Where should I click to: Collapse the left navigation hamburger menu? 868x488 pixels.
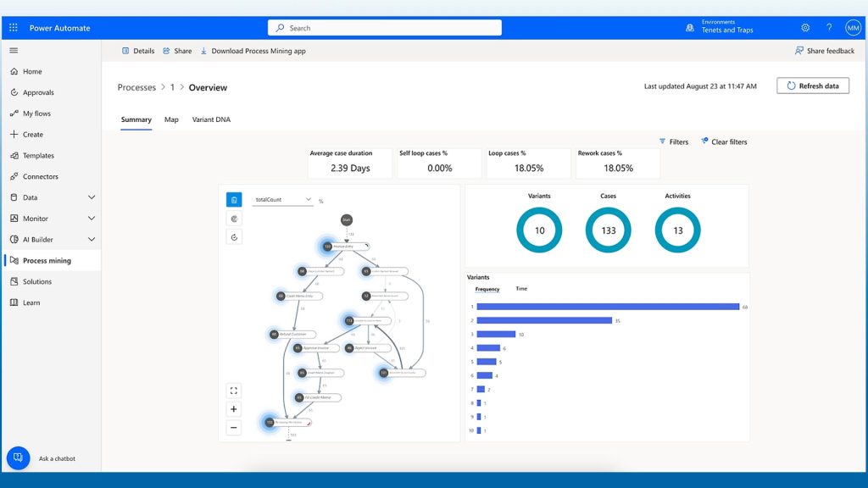click(x=14, y=51)
